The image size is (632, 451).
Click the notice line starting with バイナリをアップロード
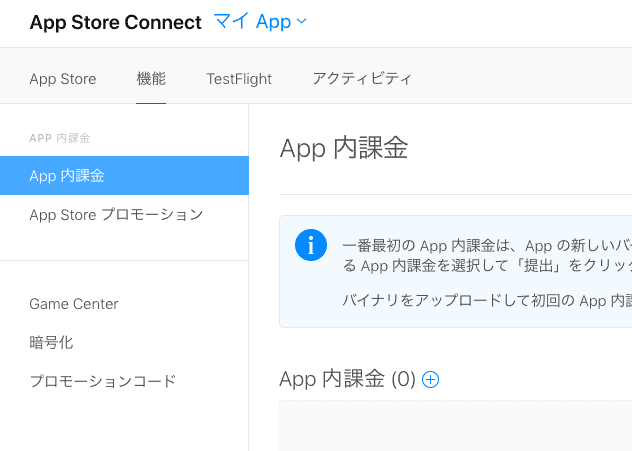pos(487,301)
